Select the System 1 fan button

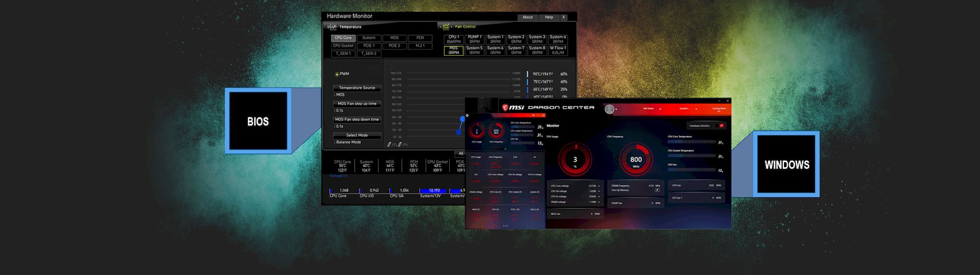point(495,39)
